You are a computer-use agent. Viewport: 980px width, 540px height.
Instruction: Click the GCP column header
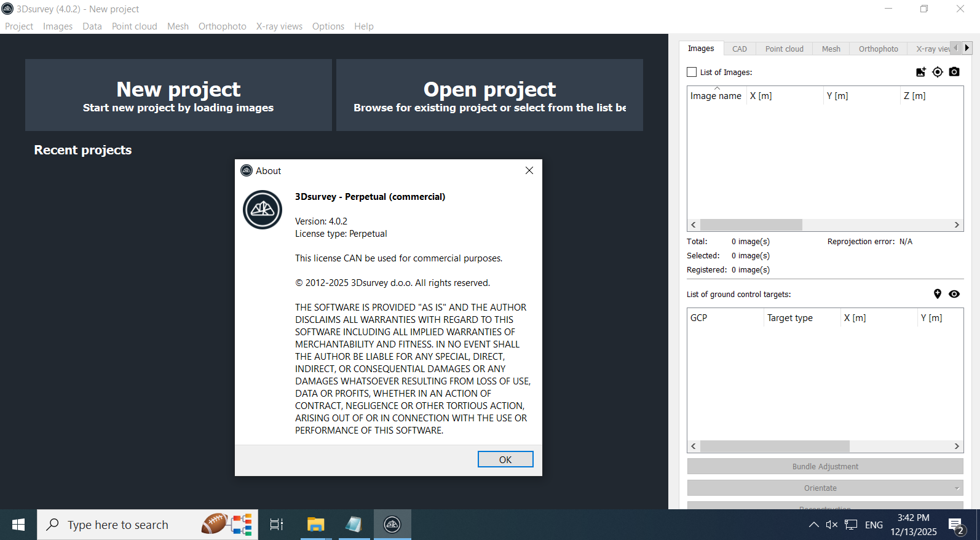(725, 318)
